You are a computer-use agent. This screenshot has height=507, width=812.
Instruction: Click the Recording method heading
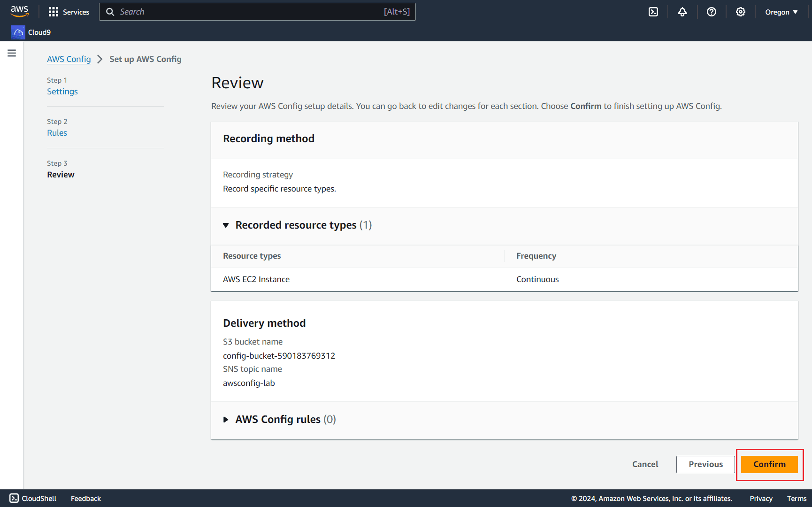coord(268,138)
